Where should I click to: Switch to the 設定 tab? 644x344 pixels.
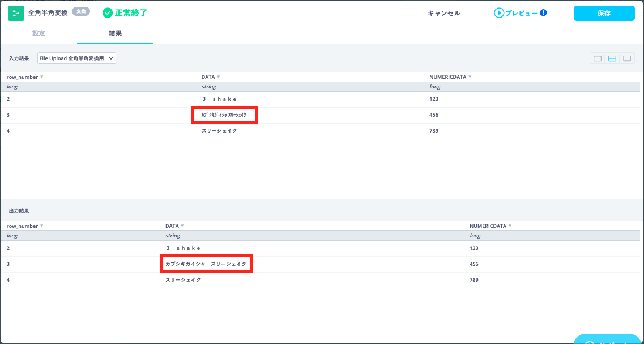(39, 33)
